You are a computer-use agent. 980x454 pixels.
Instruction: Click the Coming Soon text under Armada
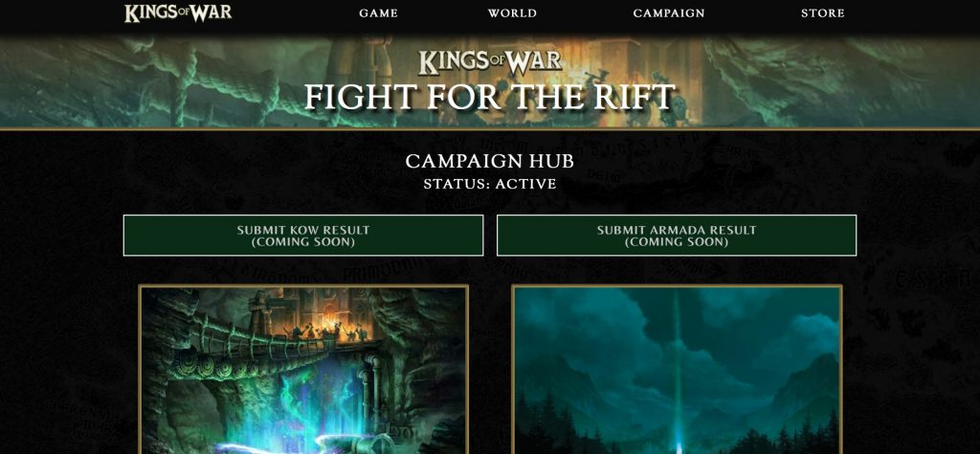coord(677,242)
